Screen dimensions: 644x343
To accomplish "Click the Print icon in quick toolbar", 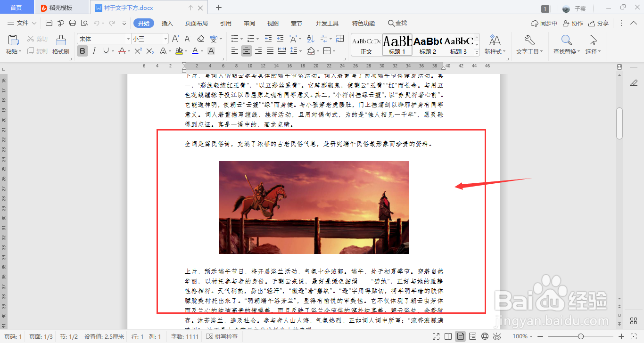I will (73, 23).
